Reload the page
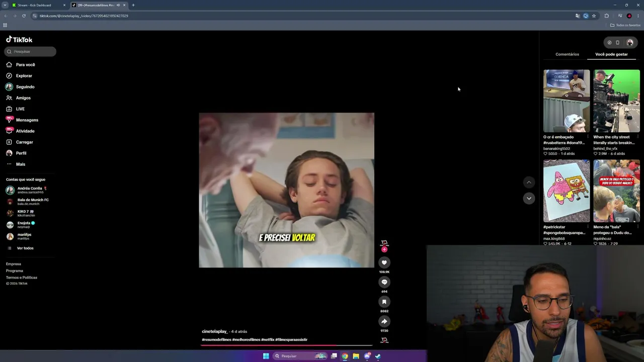The height and width of the screenshot is (362, 644). pos(24,16)
